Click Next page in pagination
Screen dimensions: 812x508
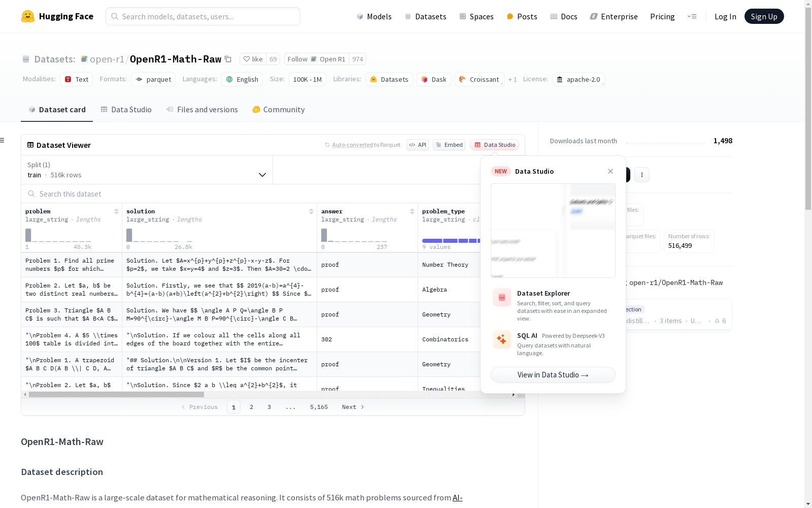(x=353, y=407)
